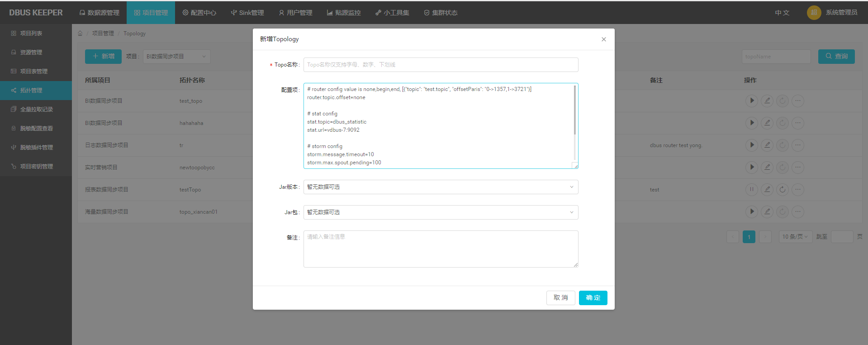
Task: Go to 项目列表 in sidebar
Action: [36, 34]
